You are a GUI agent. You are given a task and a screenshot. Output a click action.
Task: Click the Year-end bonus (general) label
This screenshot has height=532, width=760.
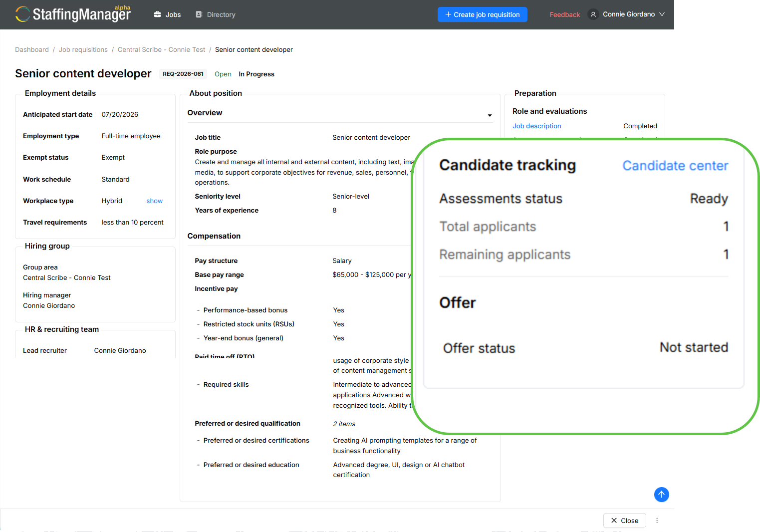pyautogui.click(x=244, y=338)
